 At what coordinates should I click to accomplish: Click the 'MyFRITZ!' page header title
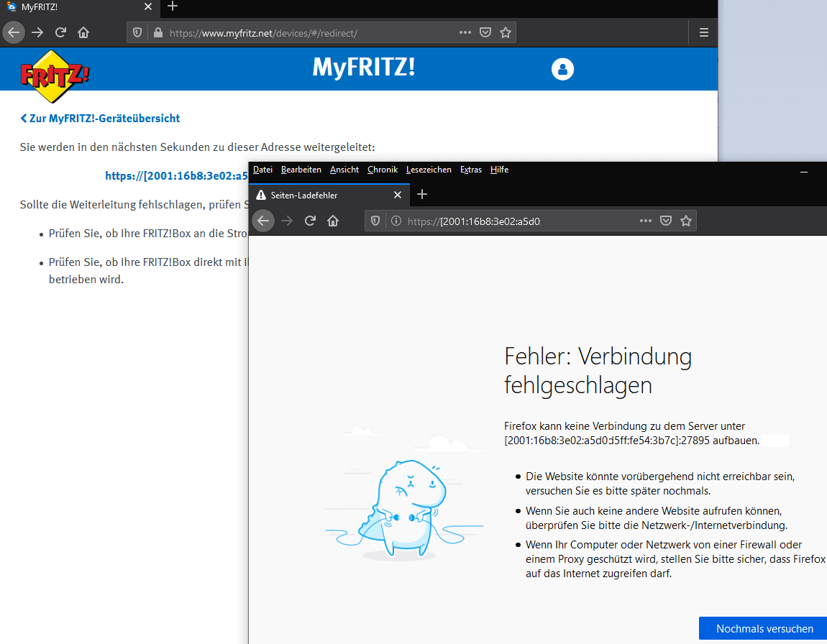click(x=364, y=68)
